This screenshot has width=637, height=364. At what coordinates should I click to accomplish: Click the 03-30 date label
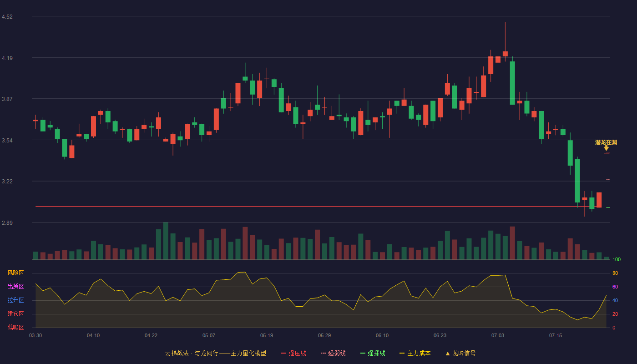[35, 335]
